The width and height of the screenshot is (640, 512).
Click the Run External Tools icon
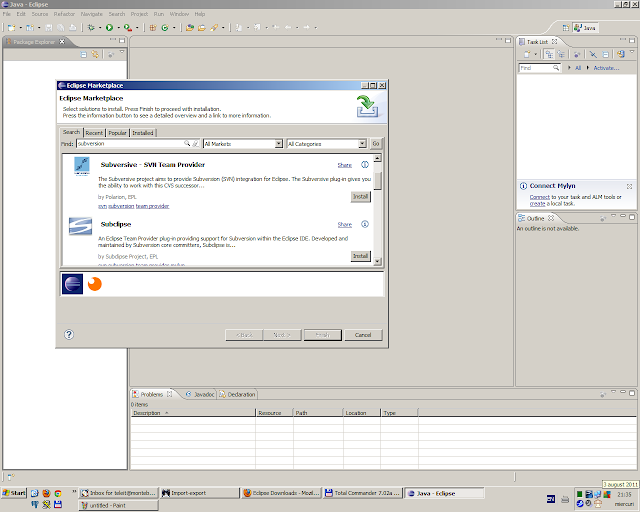point(128,28)
